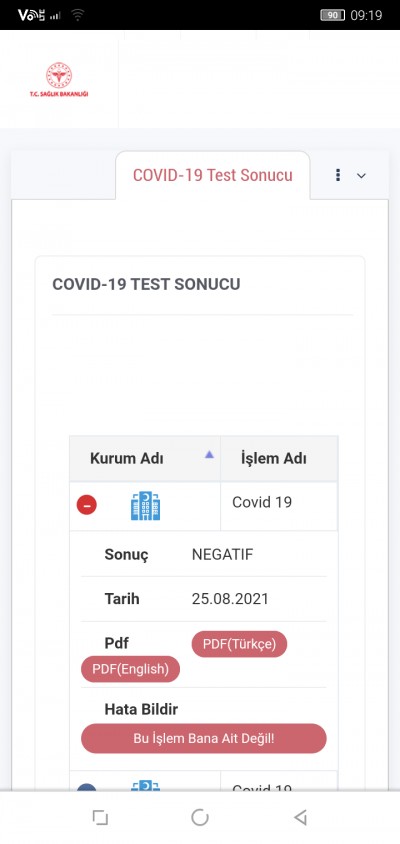Expand the chevron dropdown beside tab
The image size is (400, 844).
click(361, 175)
